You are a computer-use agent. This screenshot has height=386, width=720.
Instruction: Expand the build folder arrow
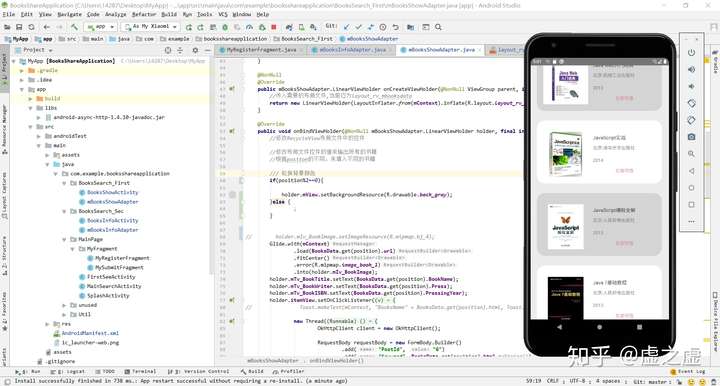point(30,99)
